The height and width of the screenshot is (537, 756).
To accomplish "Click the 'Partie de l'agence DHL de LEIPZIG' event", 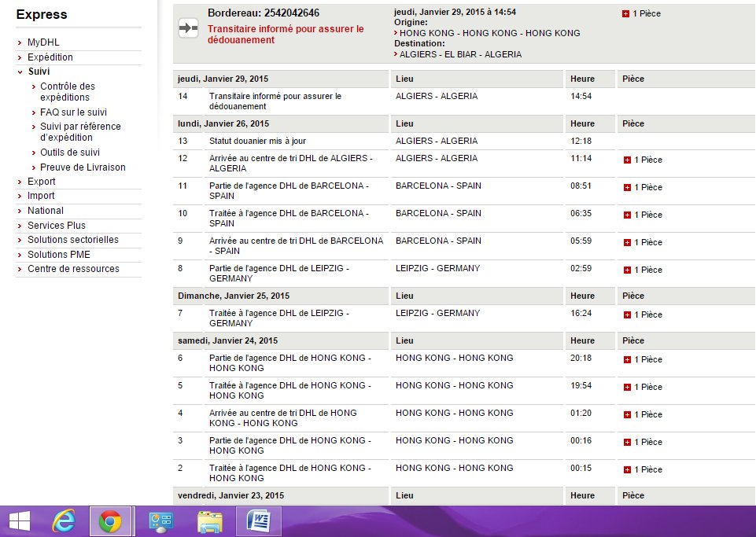I will pos(279,273).
